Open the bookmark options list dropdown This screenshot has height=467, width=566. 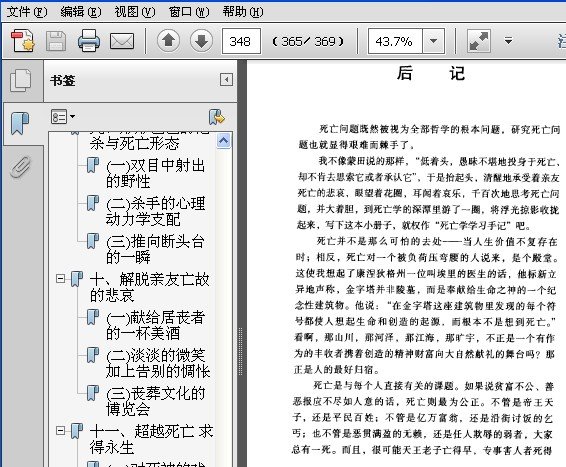tap(63, 117)
